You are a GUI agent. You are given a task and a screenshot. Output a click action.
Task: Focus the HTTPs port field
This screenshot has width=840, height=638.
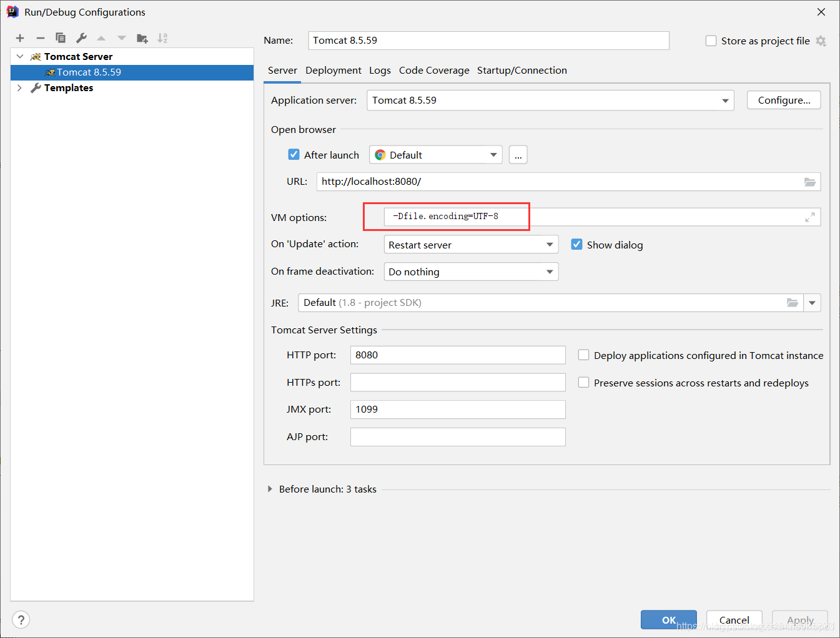coord(458,382)
